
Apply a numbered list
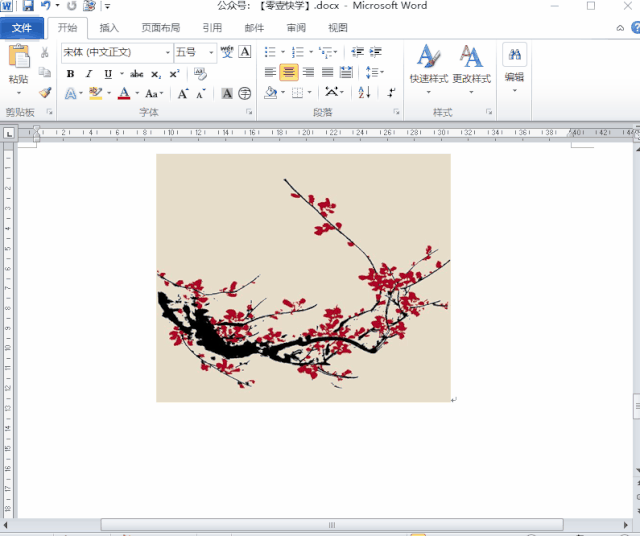coord(298,52)
